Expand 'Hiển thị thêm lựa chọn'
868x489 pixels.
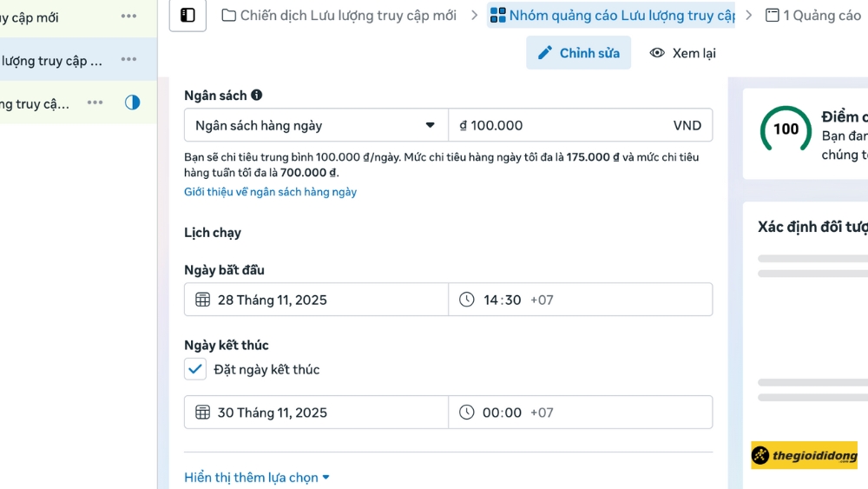[257, 478]
